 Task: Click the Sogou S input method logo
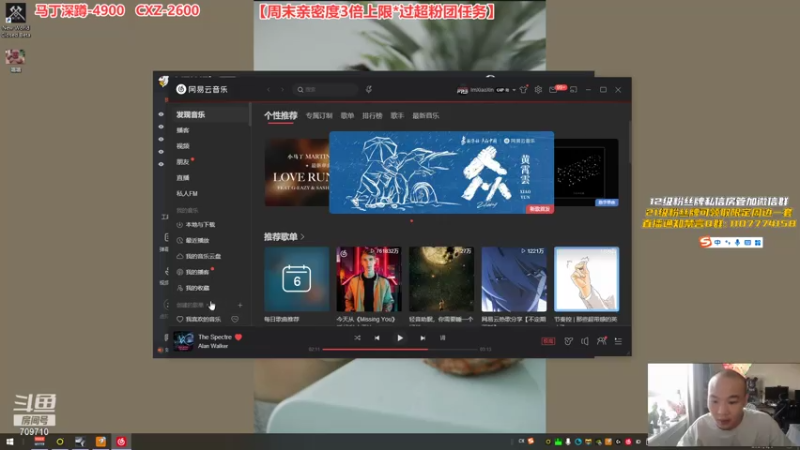[x=705, y=242]
